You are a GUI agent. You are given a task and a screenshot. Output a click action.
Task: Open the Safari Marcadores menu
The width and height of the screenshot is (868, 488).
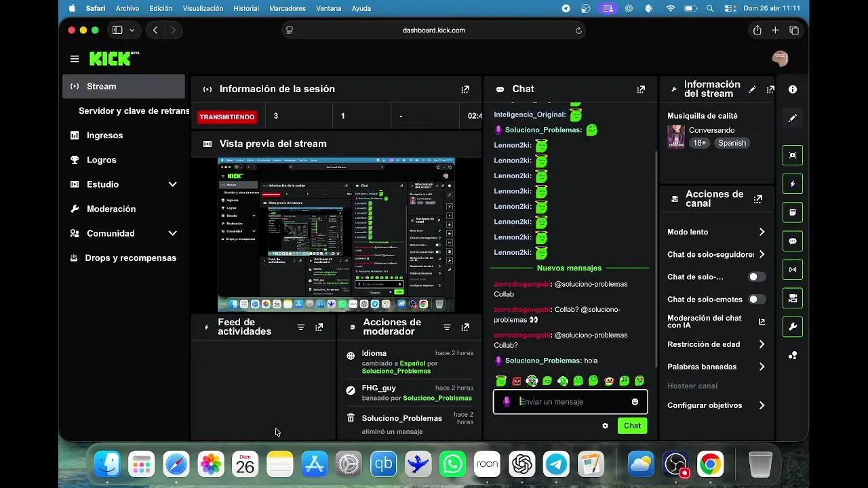pyautogui.click(x=288, y=8)
